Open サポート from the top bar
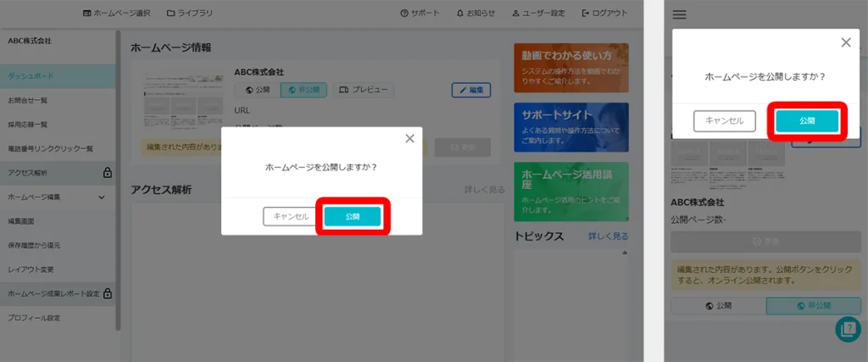The image size is (868, 362). (420, 14)
